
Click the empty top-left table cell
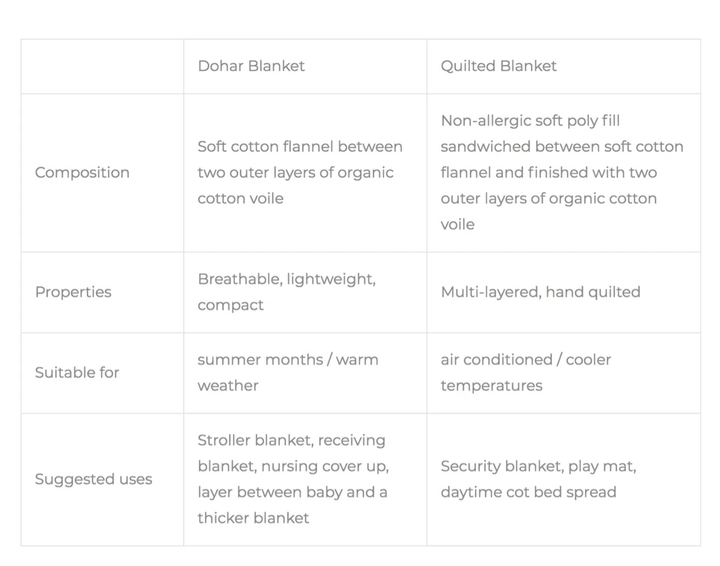[102, 66]
